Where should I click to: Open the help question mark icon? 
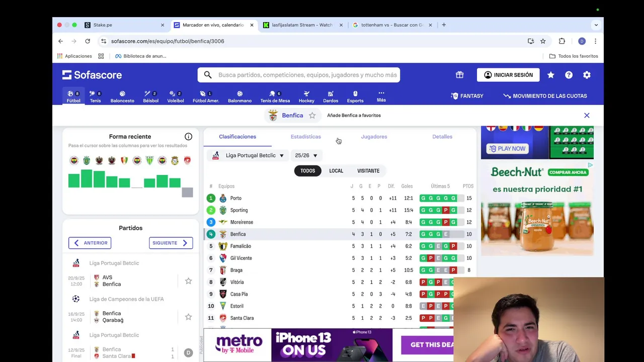[569, 75]
